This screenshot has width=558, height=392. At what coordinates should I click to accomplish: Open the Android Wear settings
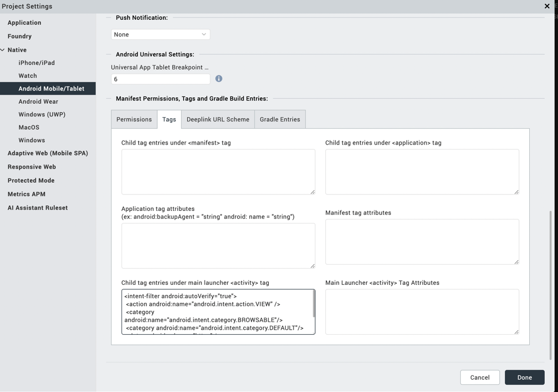click(x=38, y=102)
